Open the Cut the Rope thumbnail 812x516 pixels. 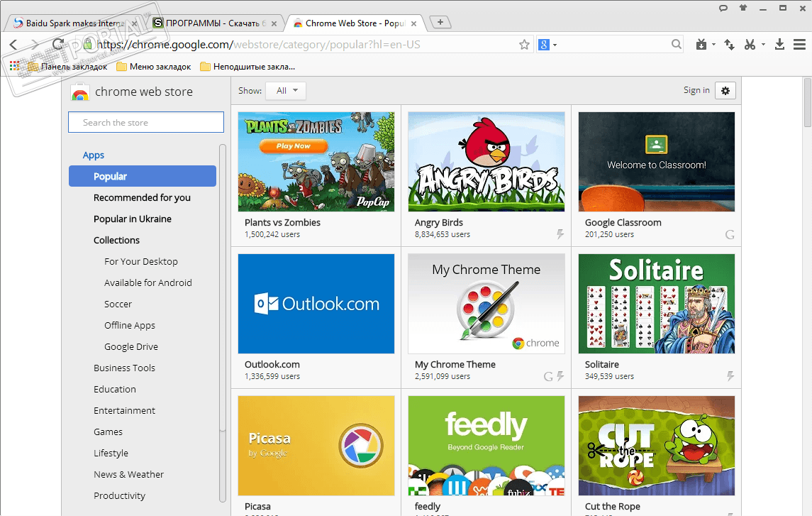(x=656, y=446)
